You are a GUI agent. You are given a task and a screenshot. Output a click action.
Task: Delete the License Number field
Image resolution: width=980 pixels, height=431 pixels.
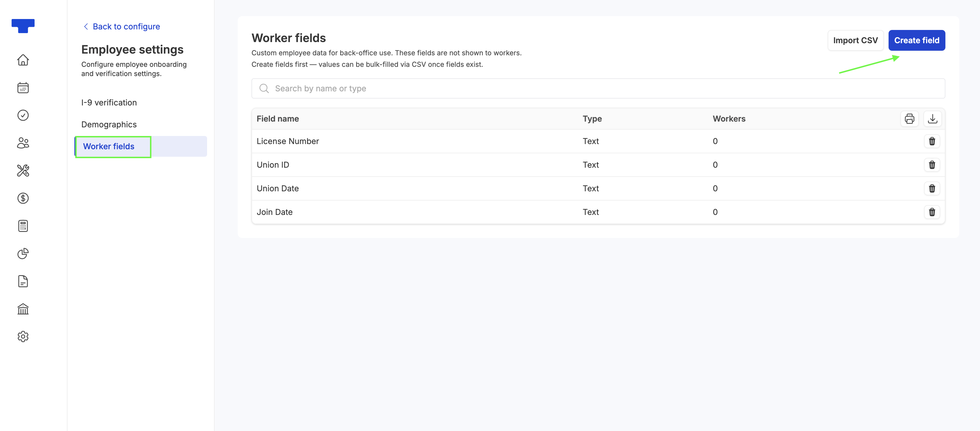coord(932,141)
